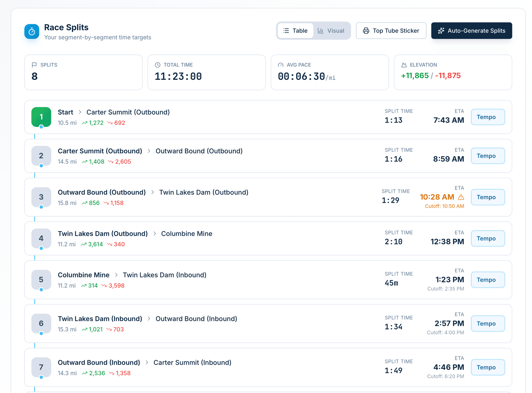
Task: Click the Auto-Generate Splits button
Action: tap(472, 31)
